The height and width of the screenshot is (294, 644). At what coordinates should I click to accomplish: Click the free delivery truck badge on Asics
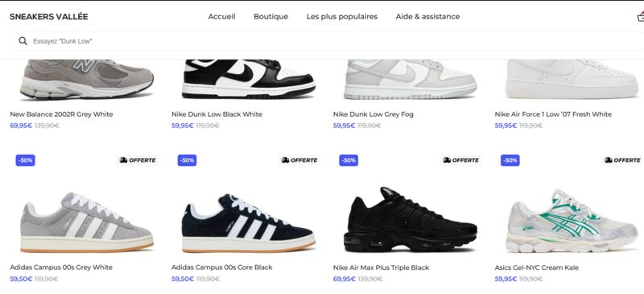[x=622, y=160]
